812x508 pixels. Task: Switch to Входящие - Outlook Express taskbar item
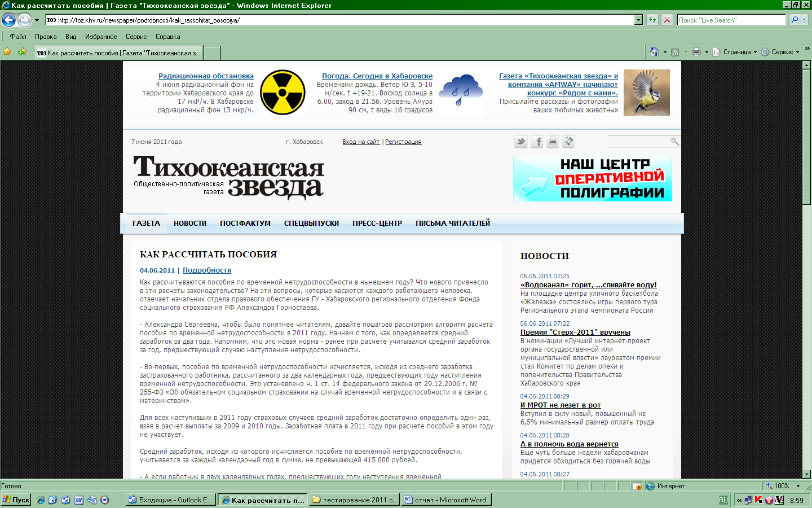(170, 500)
